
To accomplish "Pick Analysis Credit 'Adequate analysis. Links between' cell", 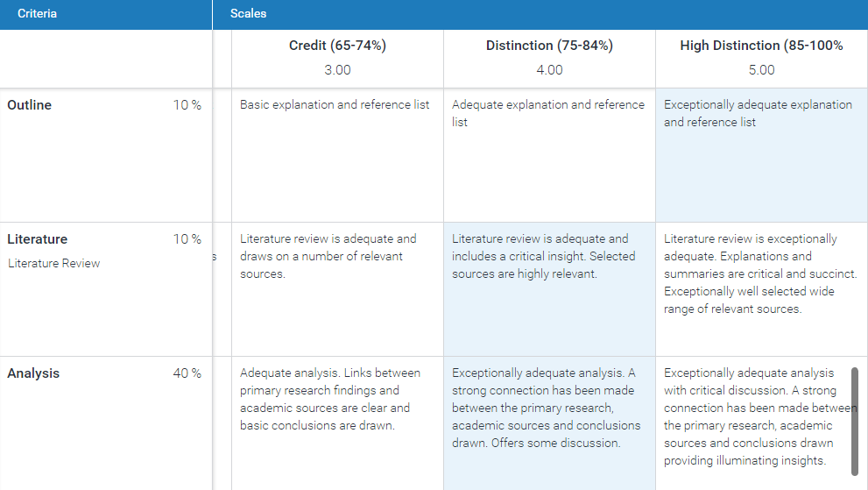I will tap(337, 423).
